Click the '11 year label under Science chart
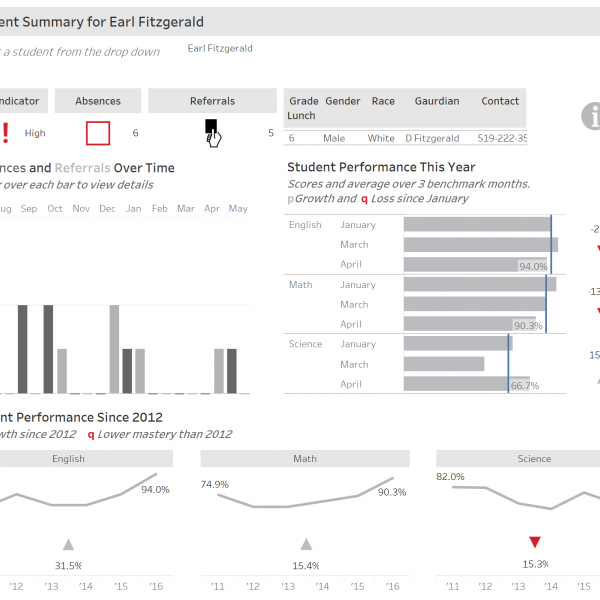600x600 pixels. pyautogui.click(x=452, y=586)
